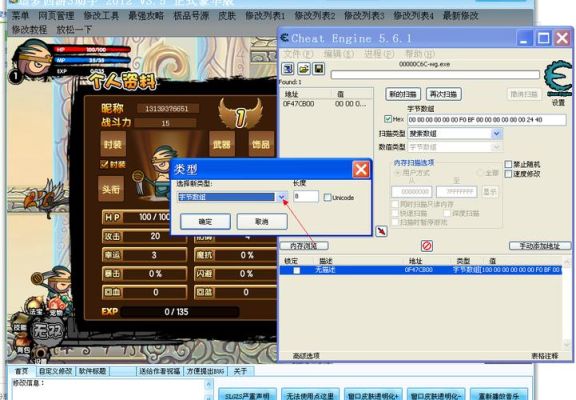The image size is (576, 400).
Task: Click the EXP progress bar in the game profile
Action: 179,312
